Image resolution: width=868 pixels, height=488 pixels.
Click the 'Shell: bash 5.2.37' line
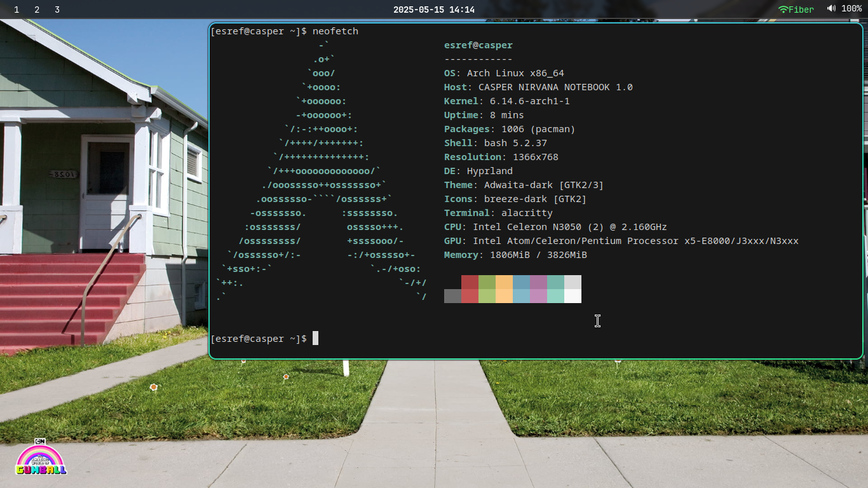click(496, 143)
